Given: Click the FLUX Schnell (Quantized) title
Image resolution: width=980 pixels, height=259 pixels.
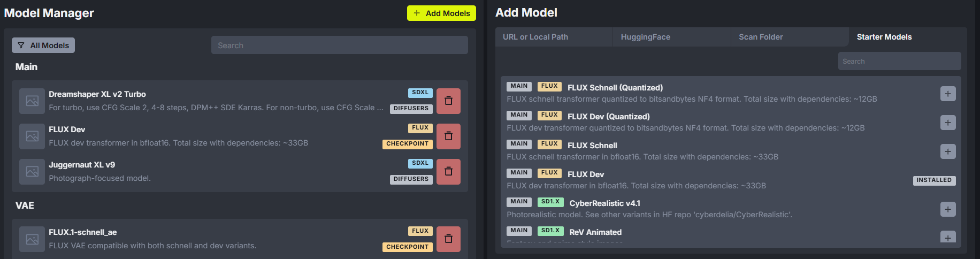Looking at the screenshot, I should pos(615,88).
